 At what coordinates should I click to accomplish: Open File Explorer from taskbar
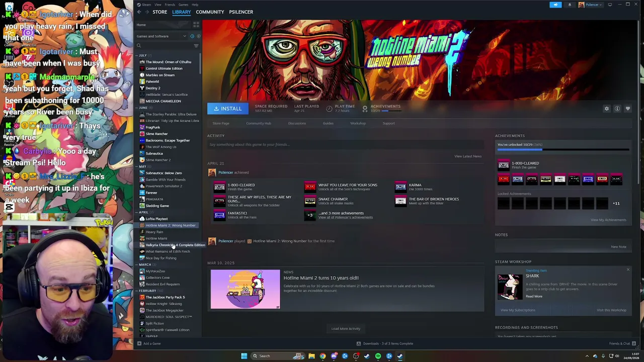click(311, 356)
